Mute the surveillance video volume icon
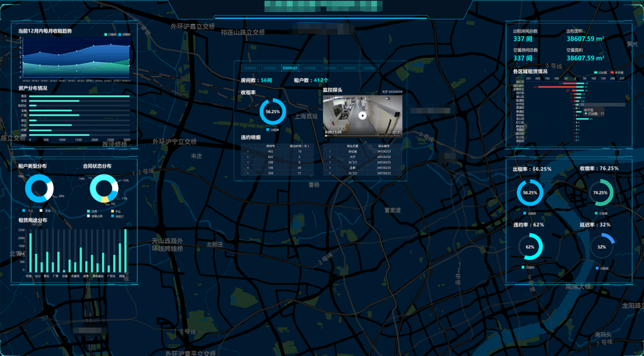 pos(389,132)
